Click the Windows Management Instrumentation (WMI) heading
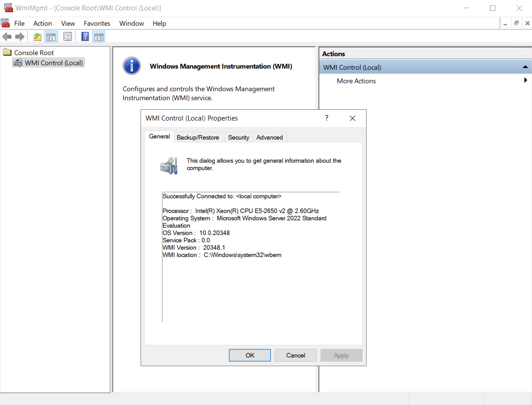This screenshot has height=405, width=532. tap(221, 66)
